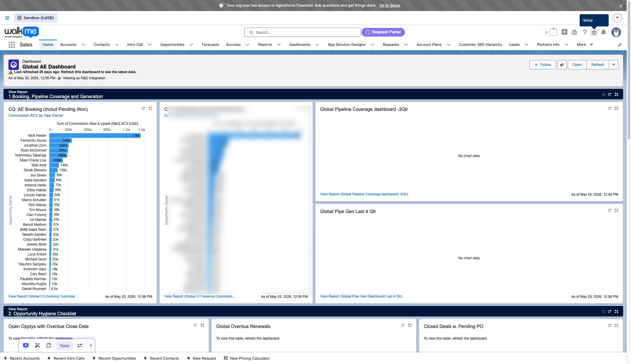Viewport: 631px width, 364px height.
Task: Edit navigation bar with pencil icon
Action: click(x=620, y=45)
